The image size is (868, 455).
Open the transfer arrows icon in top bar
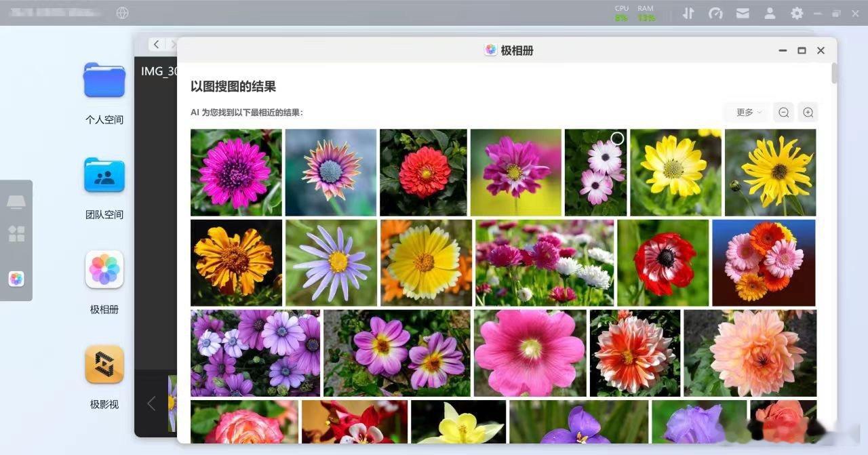coord(688,13)
